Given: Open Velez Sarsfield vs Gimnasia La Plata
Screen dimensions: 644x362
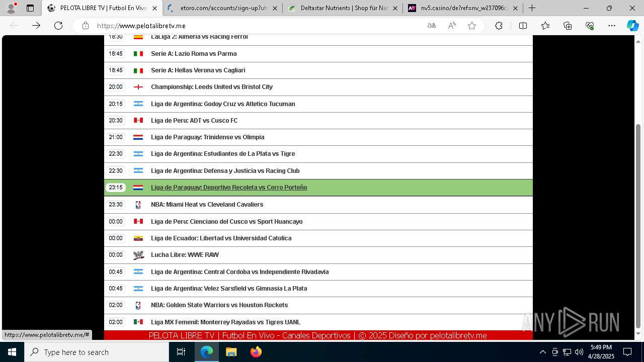Looking at the screenshot, I should [x=229, y=289].
